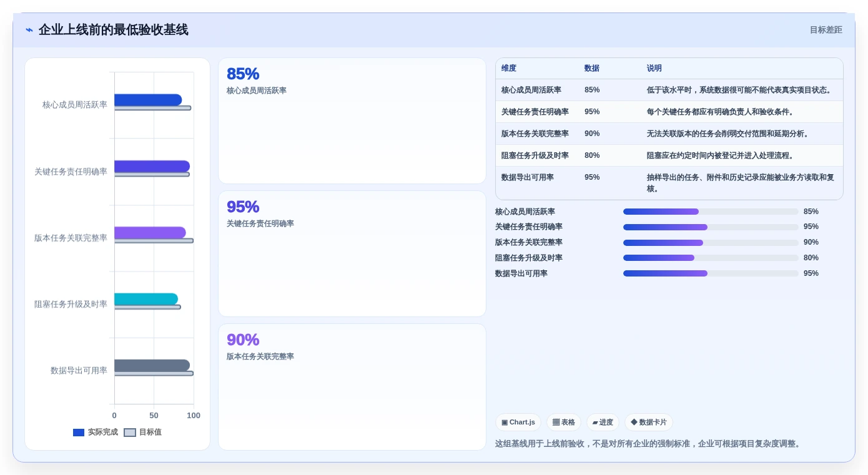Click the slate-gray 数据导出可用率 actual bar in chart
The width and height of the screenshot is (868, 475).
point(152,366)
